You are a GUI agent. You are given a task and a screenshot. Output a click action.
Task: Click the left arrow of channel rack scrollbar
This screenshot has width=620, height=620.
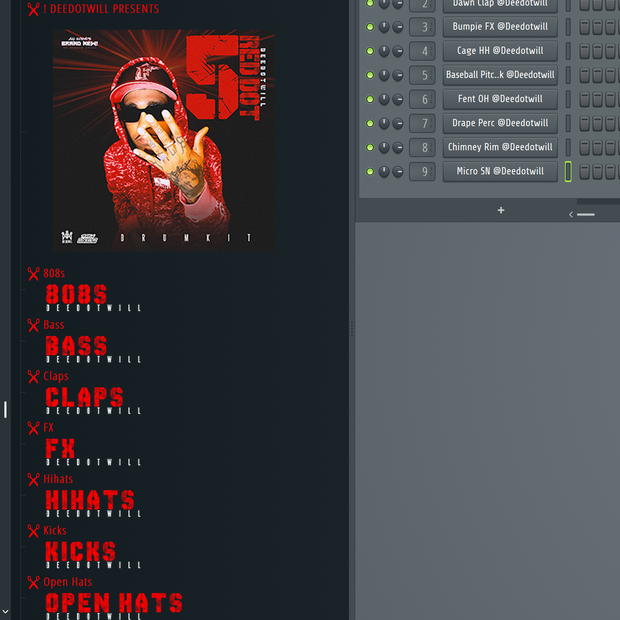point(571,214)
